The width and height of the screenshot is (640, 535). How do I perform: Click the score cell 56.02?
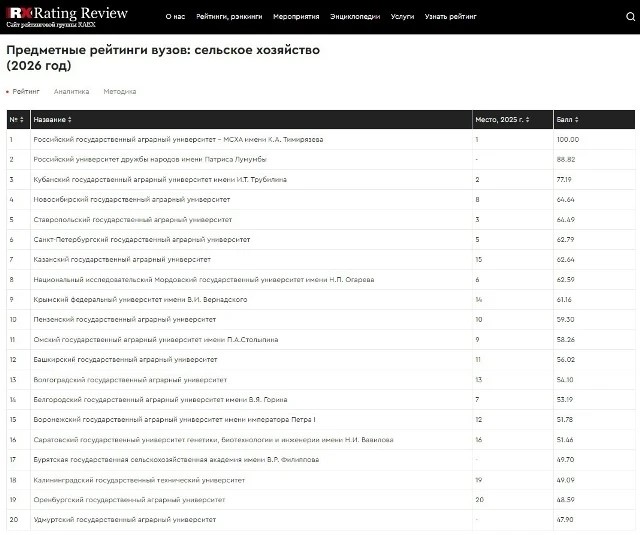565,360
